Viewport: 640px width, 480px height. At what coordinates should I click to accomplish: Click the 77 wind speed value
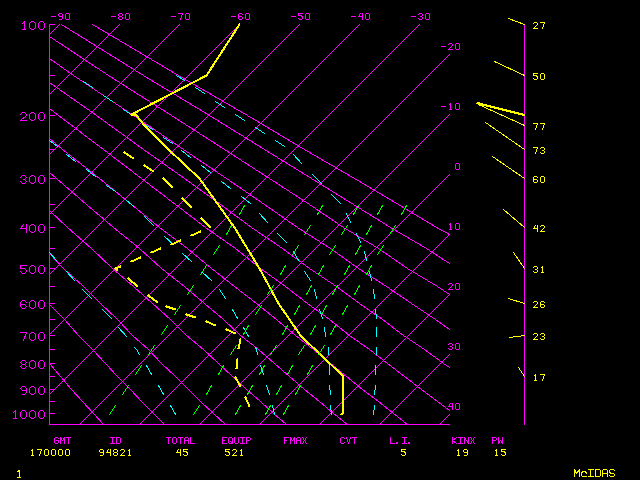click(x=538, y=127)
